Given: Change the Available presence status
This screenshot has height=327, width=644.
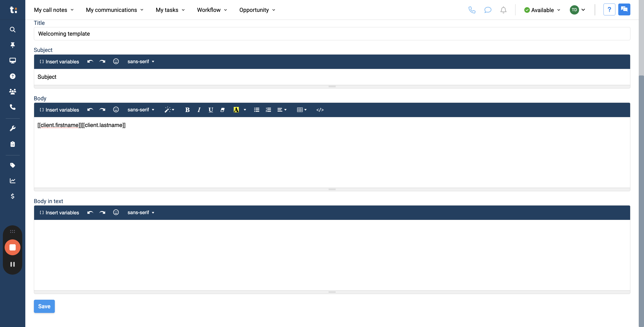Looking at the screenshot, I should (542, 10).
